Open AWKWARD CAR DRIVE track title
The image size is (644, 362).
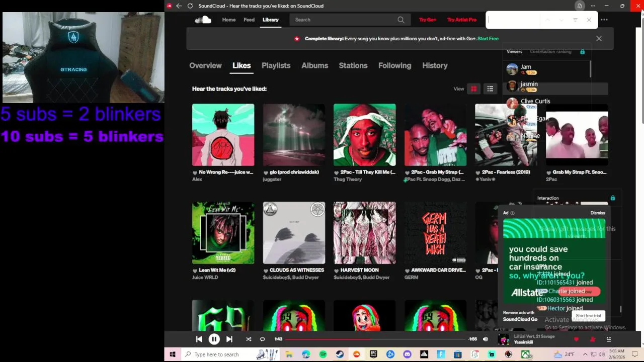pos(438,270)
